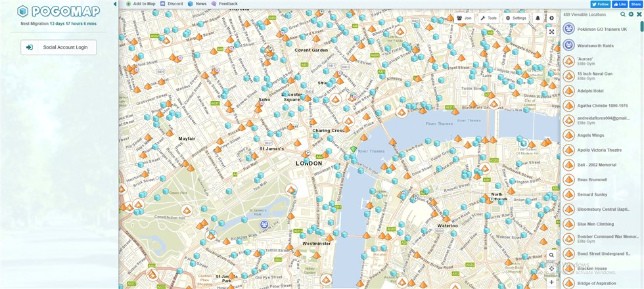
Task: Toggle fullscreen map view icon
Action: [x=551, y=32]
